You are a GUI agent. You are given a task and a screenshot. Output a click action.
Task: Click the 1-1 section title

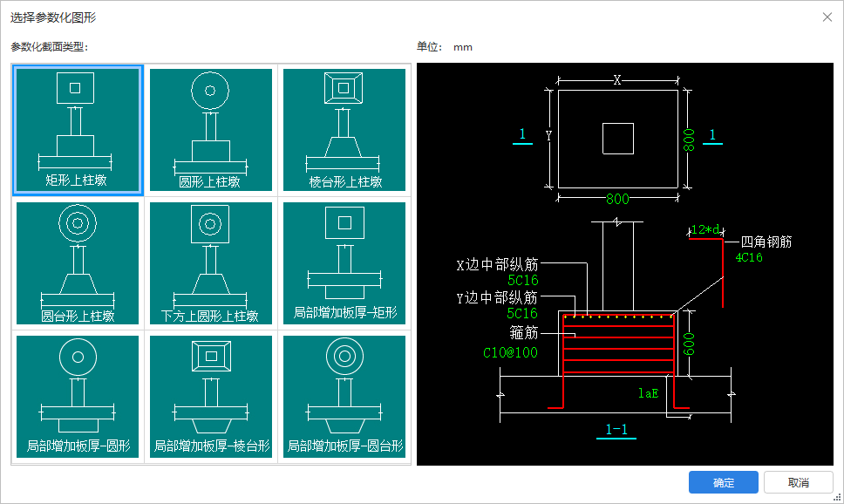[616, 430]
